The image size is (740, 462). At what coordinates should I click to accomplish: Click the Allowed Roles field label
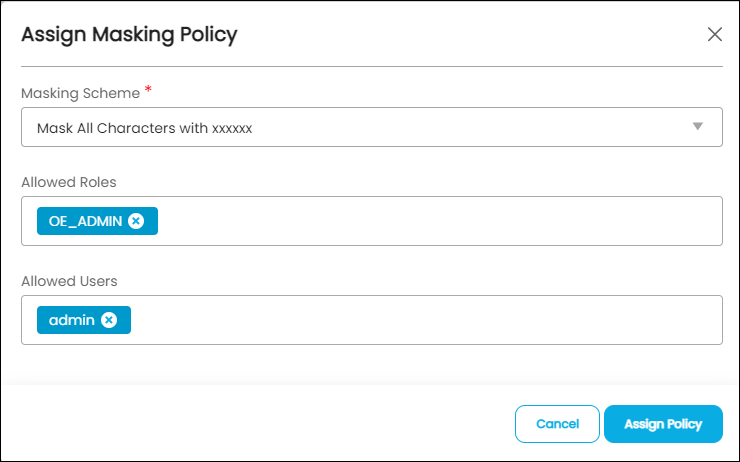68,182
